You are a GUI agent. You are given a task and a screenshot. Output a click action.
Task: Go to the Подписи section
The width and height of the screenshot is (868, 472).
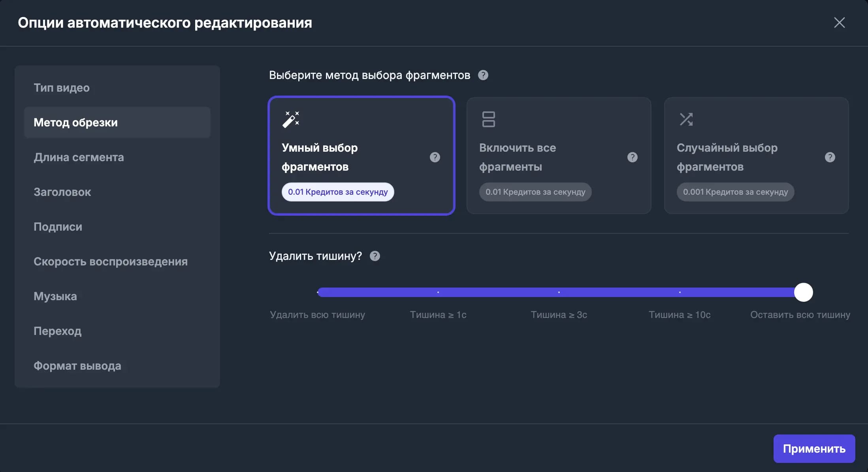pyautogui.click(x=58, y=227)
